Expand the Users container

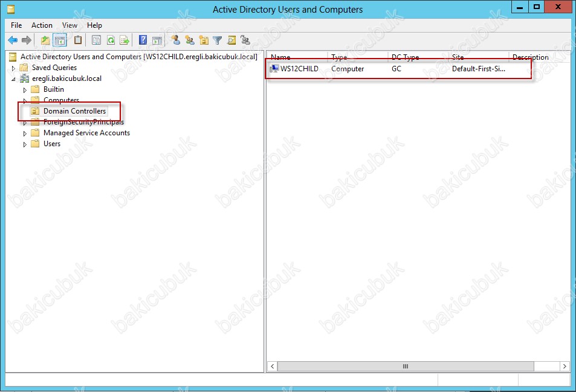pos(25,144)
